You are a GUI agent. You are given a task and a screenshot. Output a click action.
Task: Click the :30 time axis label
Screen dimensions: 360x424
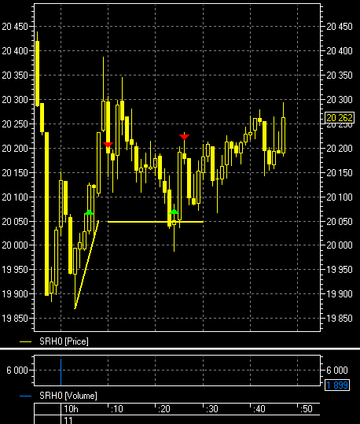coord(212,409)
